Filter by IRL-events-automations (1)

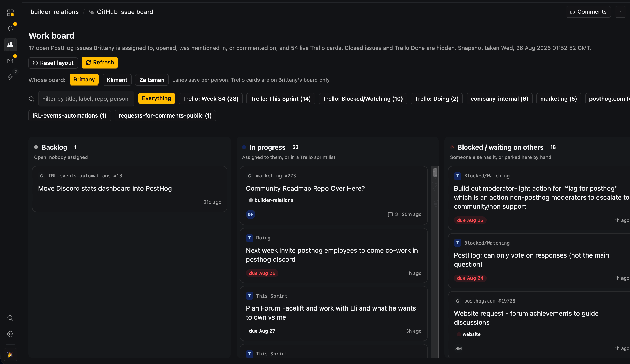pos(70,115)
